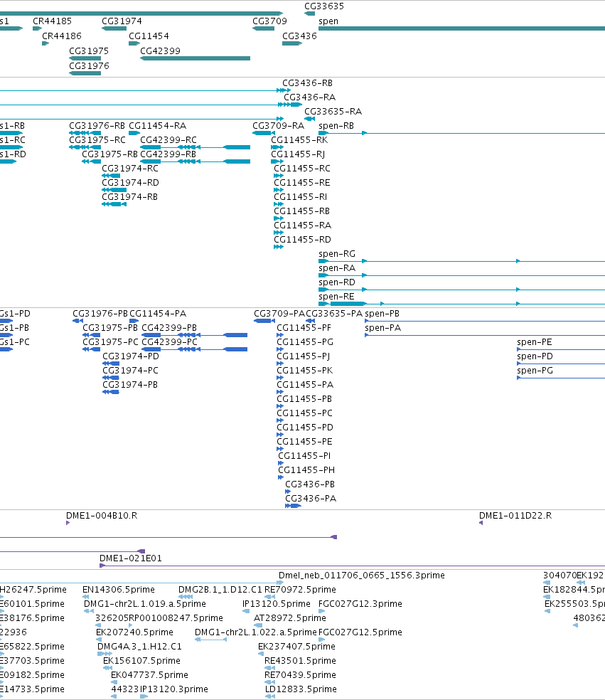Select EST EK047737.5prime label
Image resolution: width=605 pixels, height=700 pixels.
click(x=149, y=675)
